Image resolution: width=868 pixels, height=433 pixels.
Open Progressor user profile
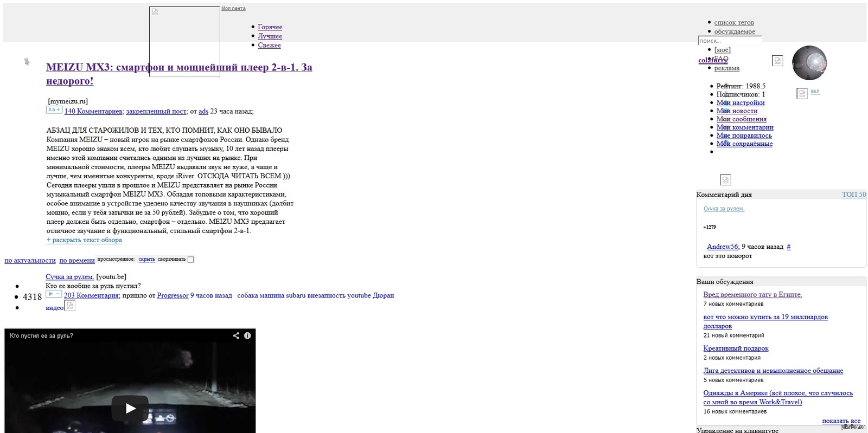click(173, 295)
